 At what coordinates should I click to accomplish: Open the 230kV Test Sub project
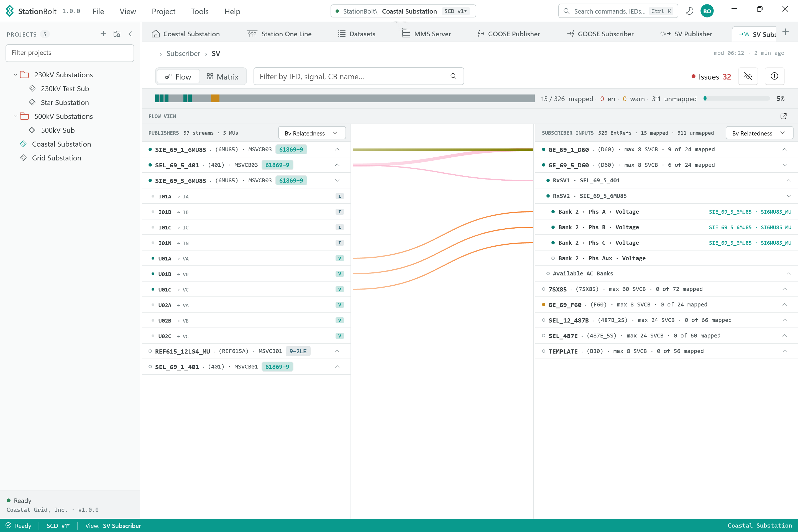click(65, 89)
